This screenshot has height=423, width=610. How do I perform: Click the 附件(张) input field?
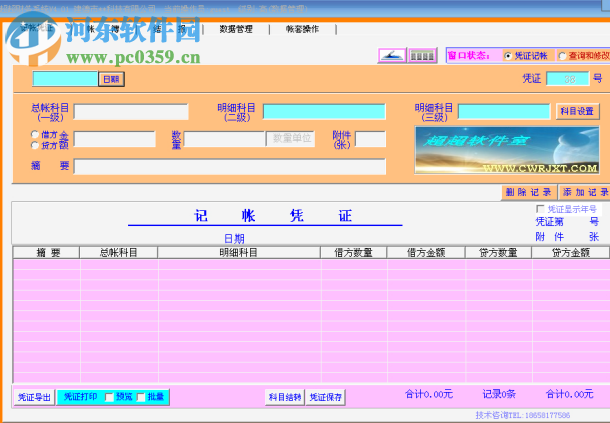[370, 139]
